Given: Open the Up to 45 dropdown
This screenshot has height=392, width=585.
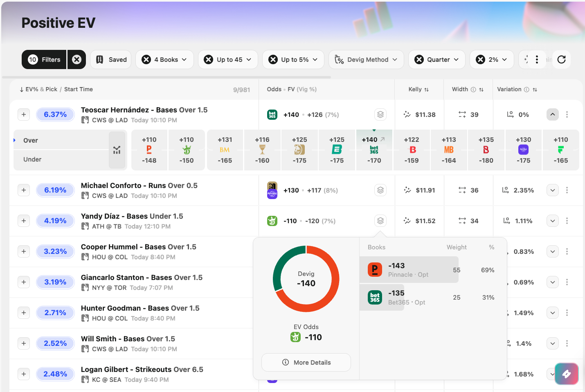Looking at the screenshot, I should pyautogui.click(x=234, y=60).
